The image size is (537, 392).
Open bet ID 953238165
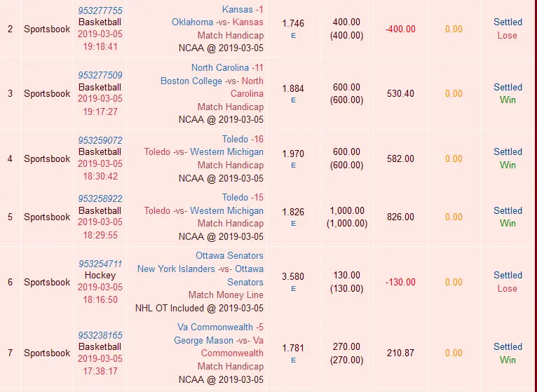pos(100,335)
